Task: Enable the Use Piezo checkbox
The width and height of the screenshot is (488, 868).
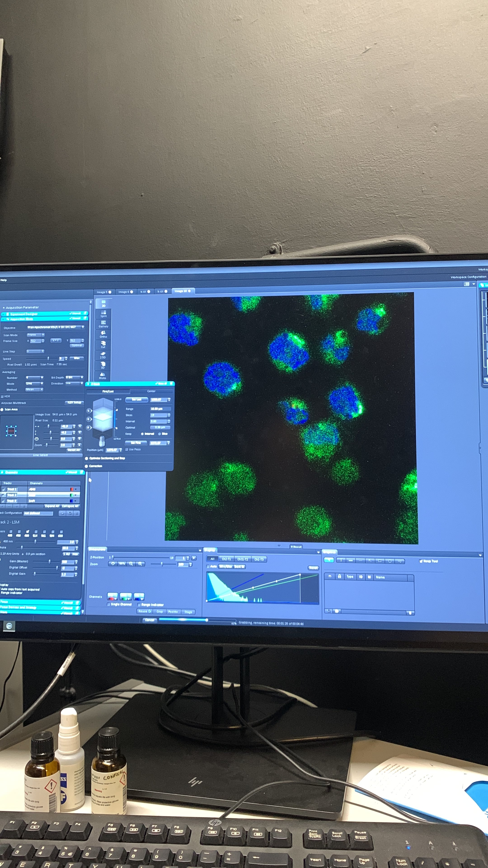Action: click(127, 450)
